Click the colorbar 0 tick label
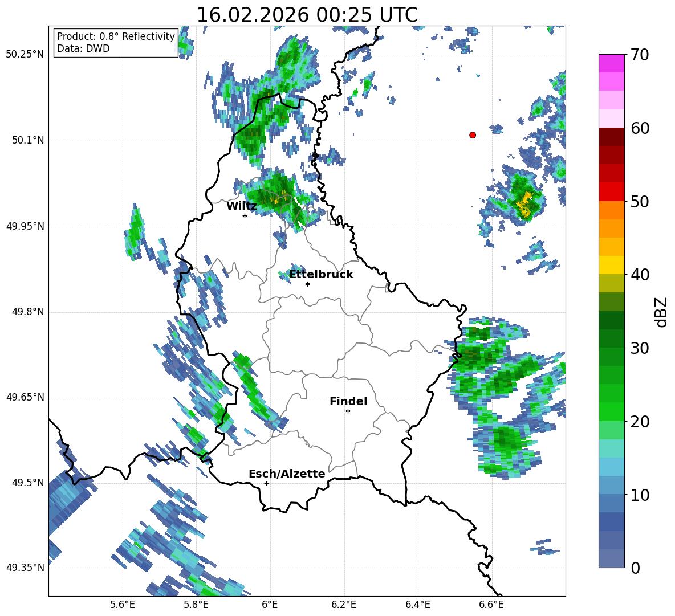 (x=635, y=568)
